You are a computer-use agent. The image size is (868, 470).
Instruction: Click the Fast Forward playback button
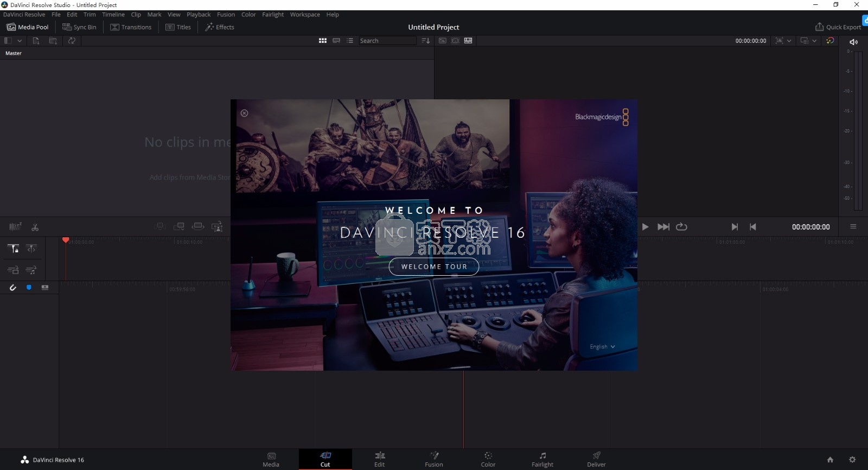coord(663,227)
